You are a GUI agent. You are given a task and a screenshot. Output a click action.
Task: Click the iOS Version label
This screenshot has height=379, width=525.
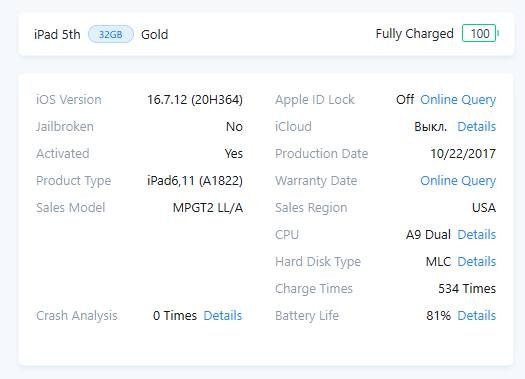tap(69, 100)
